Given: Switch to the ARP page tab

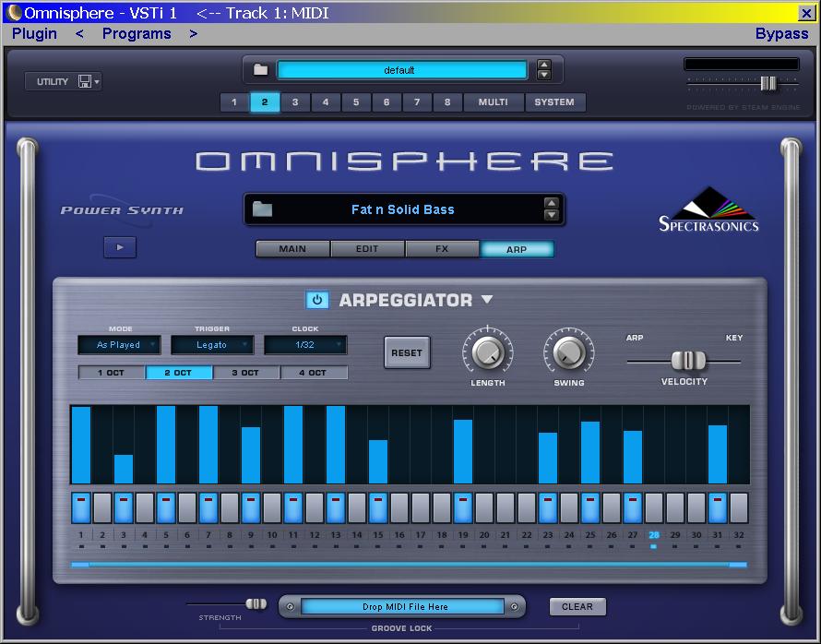Looking at the screenshot, I should pos(517,249).
